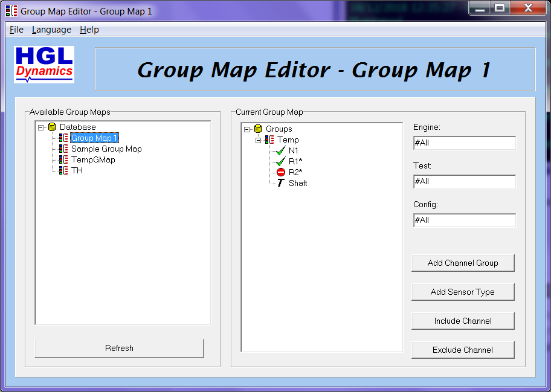The height and width of the screenshot is (392, 551).
Task: Click the Add Channel Group button
Action: click(x=463, y=263)
